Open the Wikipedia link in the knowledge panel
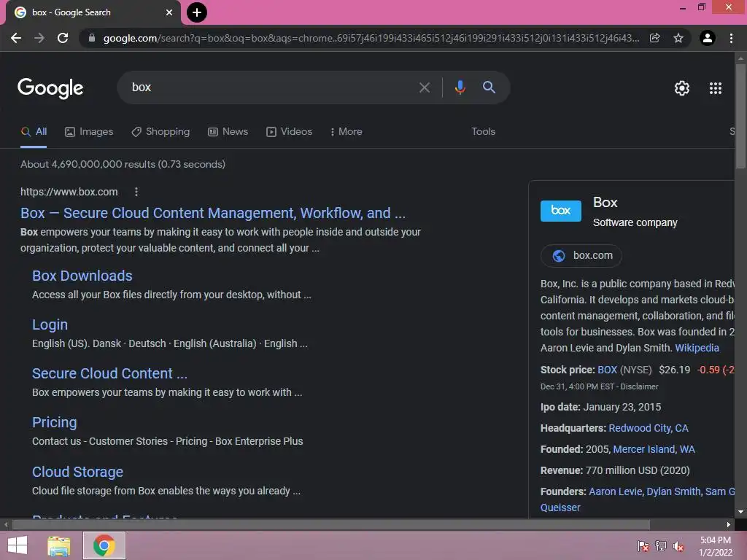The width and height of the screenshot is (747, 560). pos(697,348)
